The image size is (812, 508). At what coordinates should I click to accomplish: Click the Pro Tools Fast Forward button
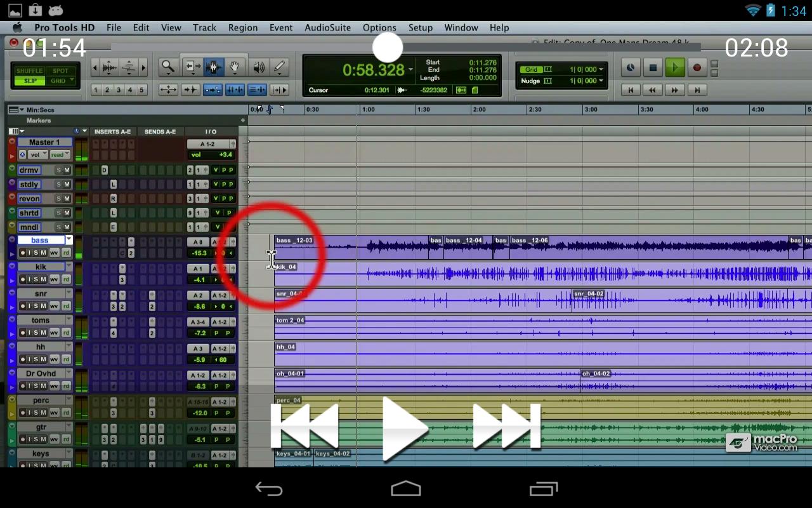click(675, 90)
